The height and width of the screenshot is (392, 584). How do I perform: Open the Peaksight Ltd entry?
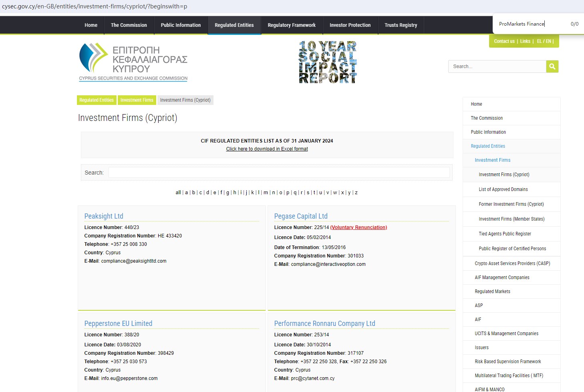104,216
